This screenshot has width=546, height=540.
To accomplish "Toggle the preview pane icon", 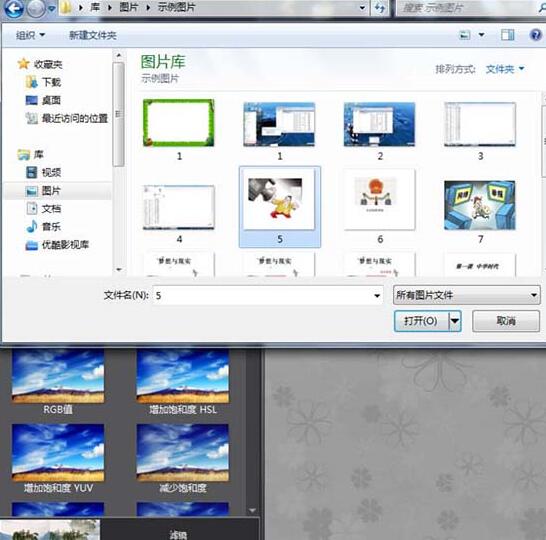I will (x=508, y=35).
